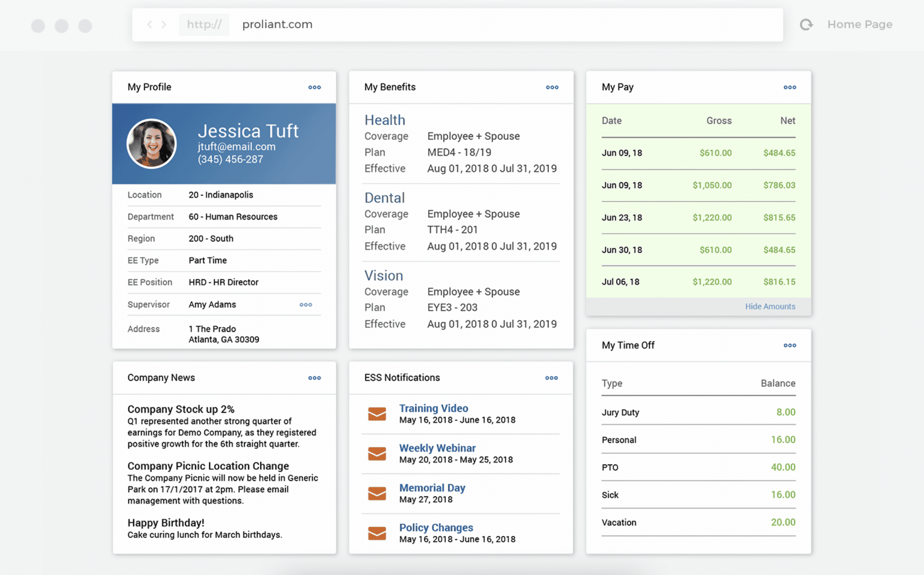Click the envelope icon beside Memorial Day

[377, 494]
